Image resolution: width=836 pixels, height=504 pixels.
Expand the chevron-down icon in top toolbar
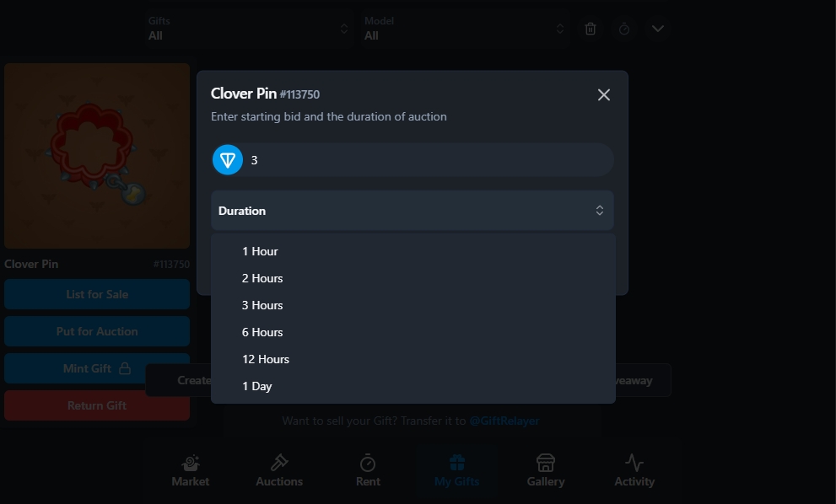[x=658, y=29]
